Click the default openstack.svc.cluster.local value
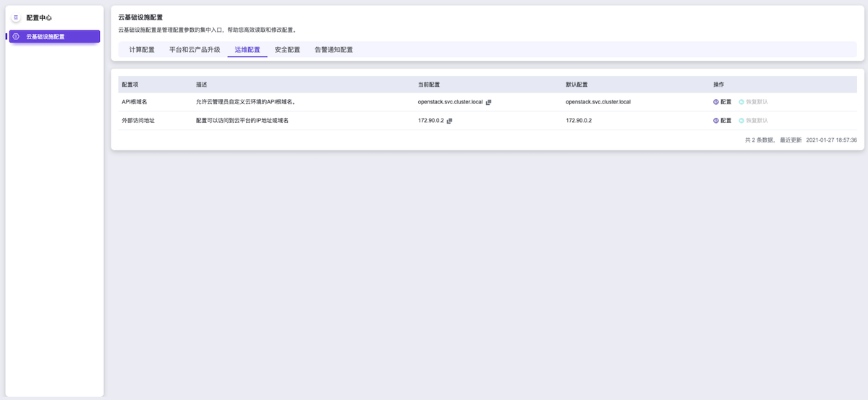868x400 pixels. (598, 102)
